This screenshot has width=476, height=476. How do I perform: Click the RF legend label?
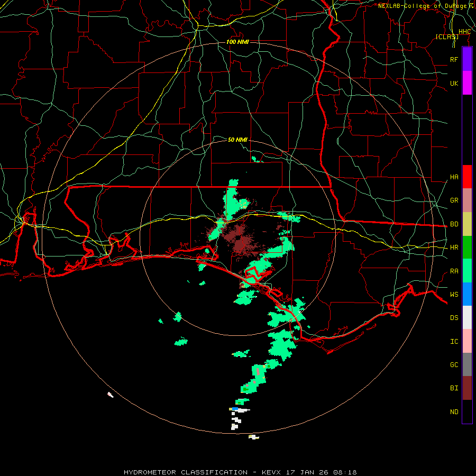(454, 59)
